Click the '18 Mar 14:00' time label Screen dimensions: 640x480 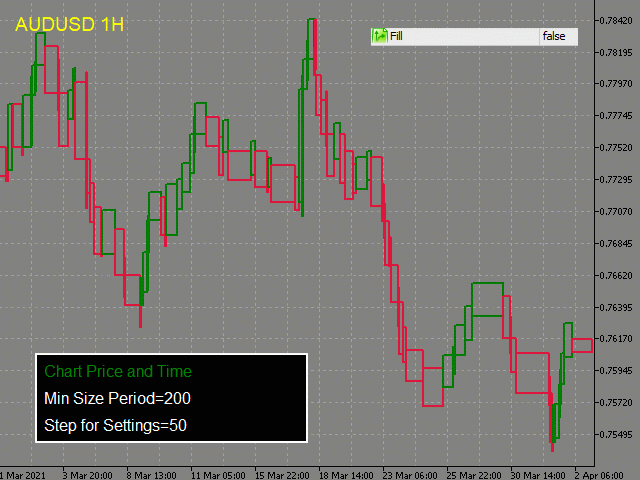coord(346,476)
